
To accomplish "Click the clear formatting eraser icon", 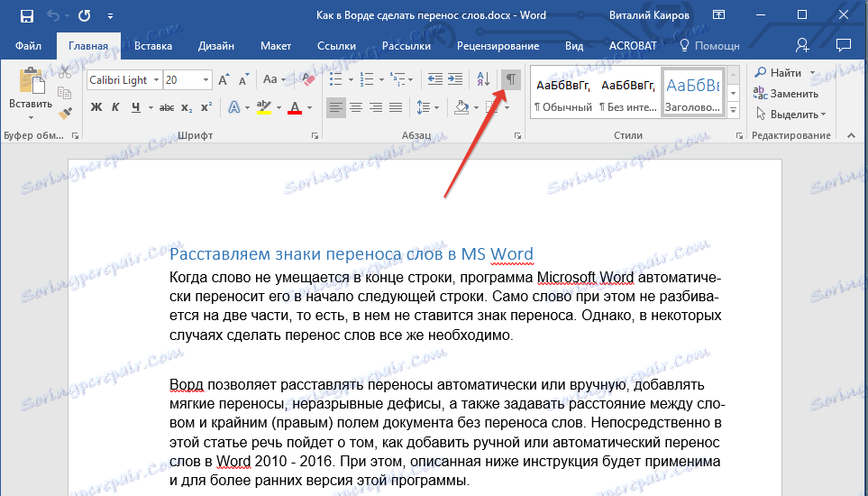I will coord(308,79).
